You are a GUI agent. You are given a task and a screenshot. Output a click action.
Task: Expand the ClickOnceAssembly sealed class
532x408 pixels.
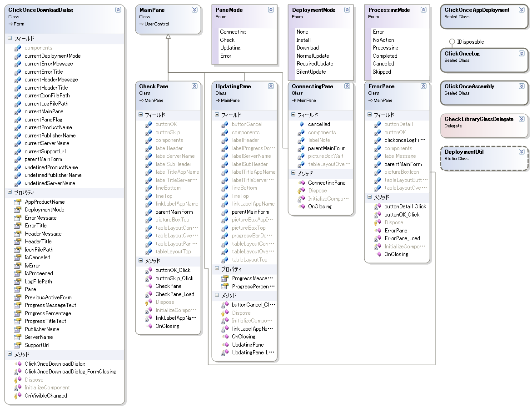click(x=522, y=86)
